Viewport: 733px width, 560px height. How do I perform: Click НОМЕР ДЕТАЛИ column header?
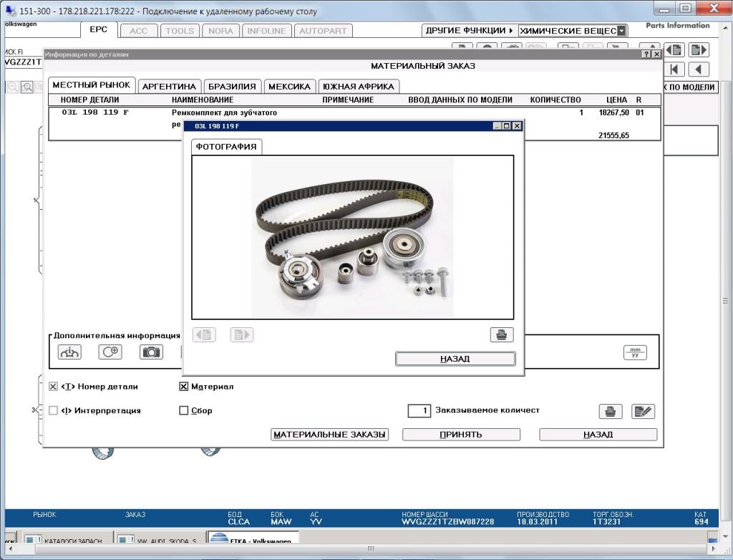(x=89, y=100)
